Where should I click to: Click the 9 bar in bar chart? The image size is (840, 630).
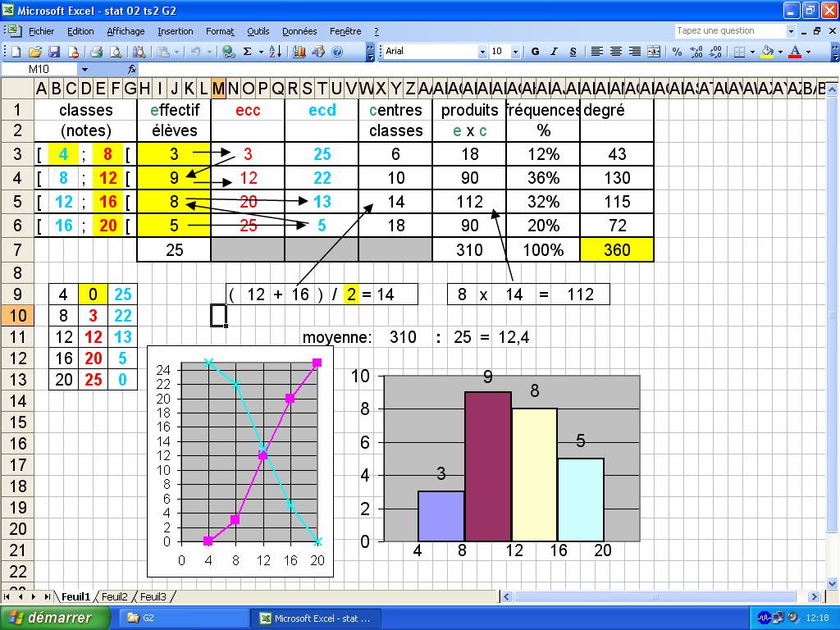tap(487, 466)
